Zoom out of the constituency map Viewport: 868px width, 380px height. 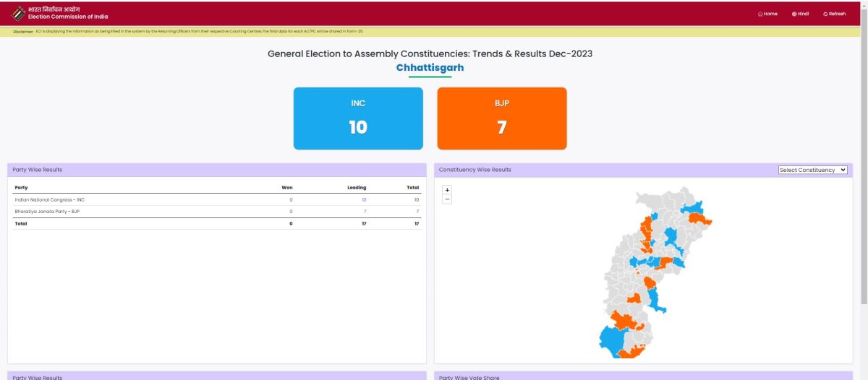tap(446, 199)
